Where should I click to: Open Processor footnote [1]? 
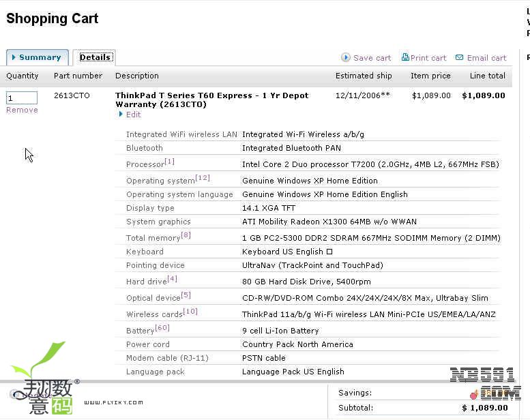pyautogui.click(x=169, y=162)
